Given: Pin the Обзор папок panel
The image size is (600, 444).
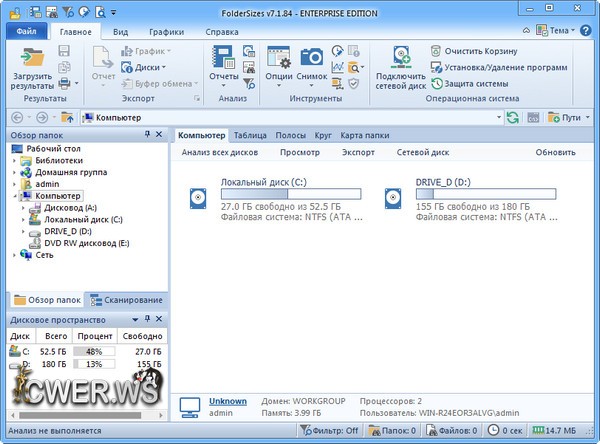Looking at the screenshot, I should coord(148,134).
